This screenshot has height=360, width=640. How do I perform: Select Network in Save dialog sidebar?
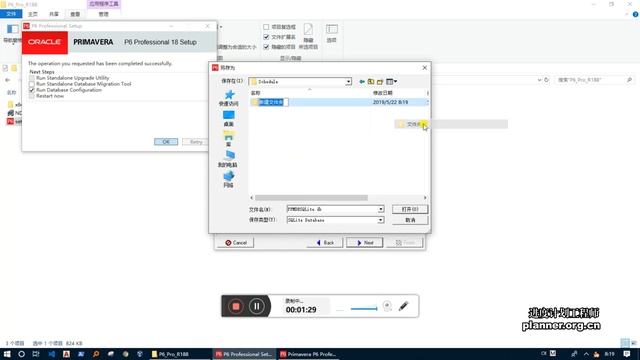(229, 180)
